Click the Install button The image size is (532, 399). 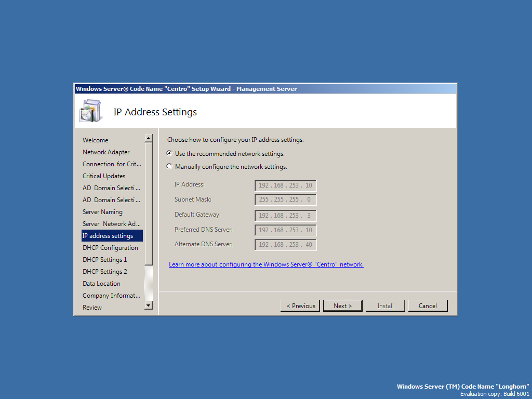(x=385, y=305)
